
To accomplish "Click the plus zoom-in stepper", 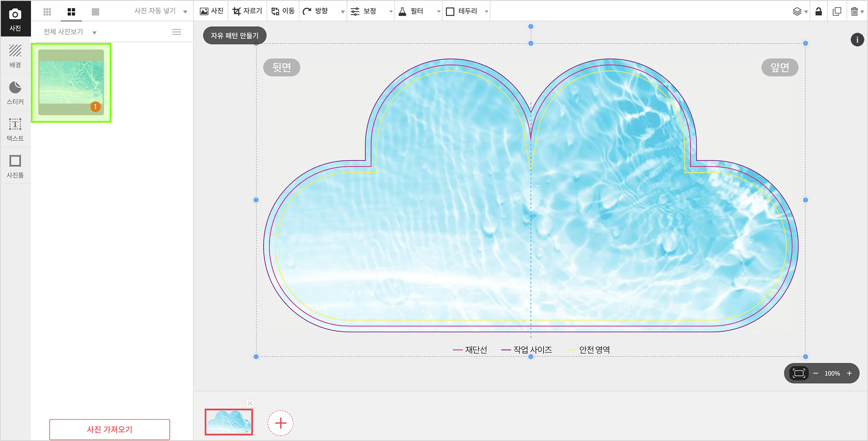I will click(849, 373).
